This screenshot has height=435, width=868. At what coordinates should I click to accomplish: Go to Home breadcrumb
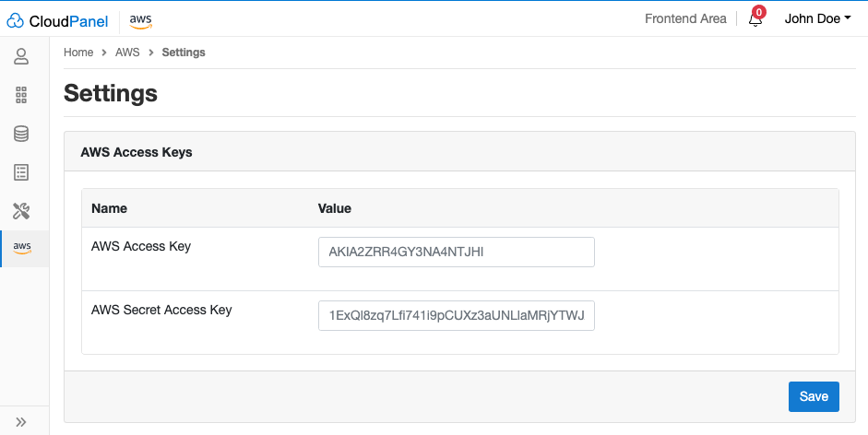[78, 52]
